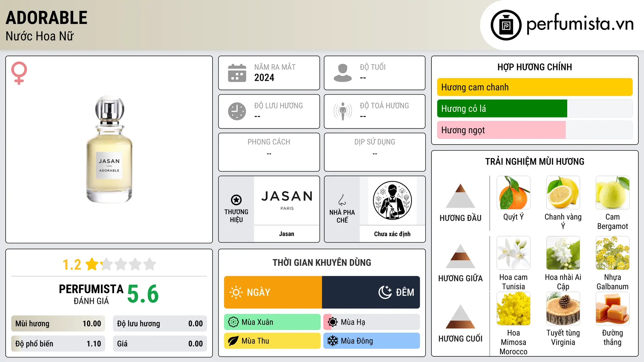The width and height of the screenshot is (644, 362).
Task: Click the pink female gender symbol
Action: coord(19,73)
